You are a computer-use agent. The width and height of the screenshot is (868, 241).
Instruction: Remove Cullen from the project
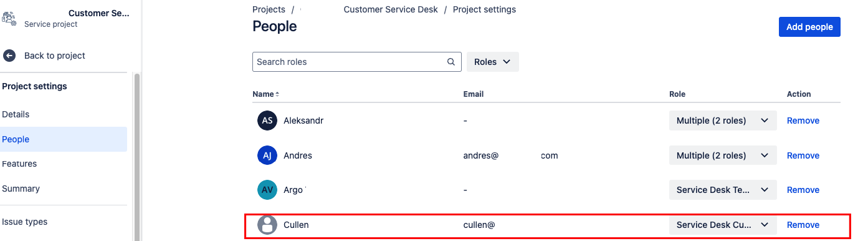[803, 225]
